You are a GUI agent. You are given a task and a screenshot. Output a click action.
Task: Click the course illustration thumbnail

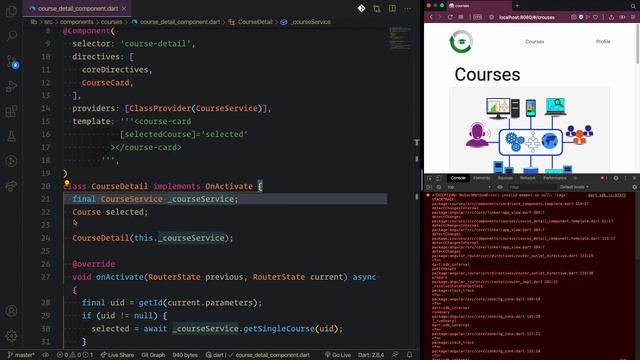529,130
